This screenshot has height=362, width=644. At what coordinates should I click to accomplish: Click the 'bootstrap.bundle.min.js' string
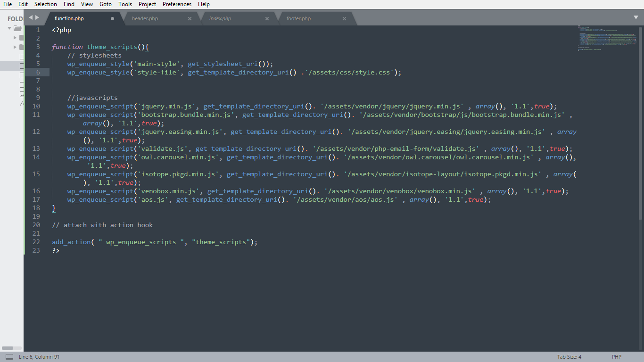pyautogui.click(x=186, y=115)
